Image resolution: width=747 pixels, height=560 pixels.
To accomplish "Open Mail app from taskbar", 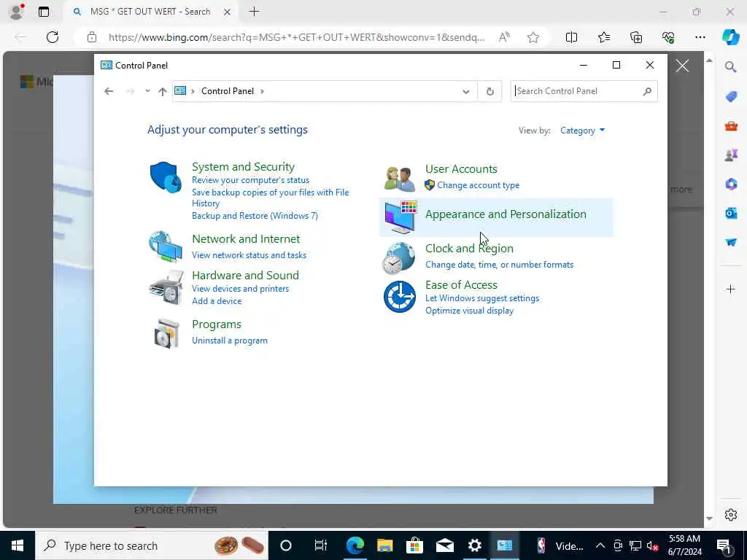I will (444, 545).
